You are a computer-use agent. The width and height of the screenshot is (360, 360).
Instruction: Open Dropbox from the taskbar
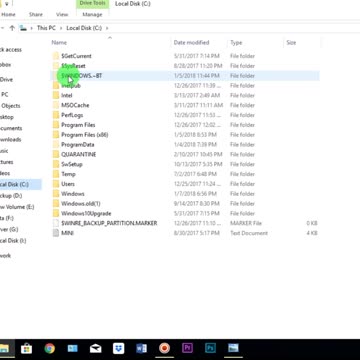(x=119, y=348)
